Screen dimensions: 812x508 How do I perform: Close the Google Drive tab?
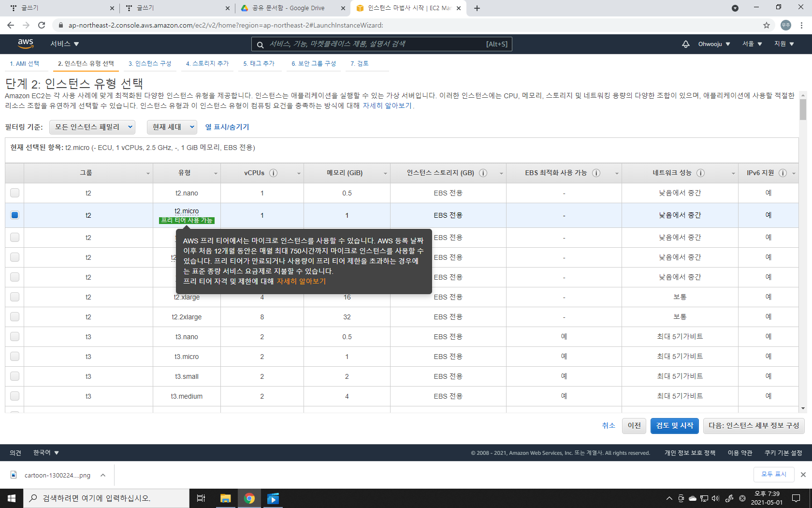click(343, 8)
